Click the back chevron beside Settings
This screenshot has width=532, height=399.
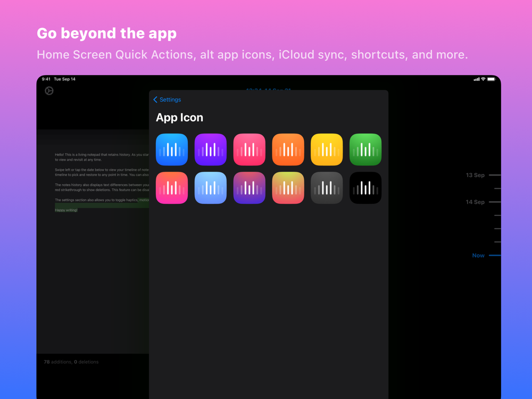tap(155, 99)
